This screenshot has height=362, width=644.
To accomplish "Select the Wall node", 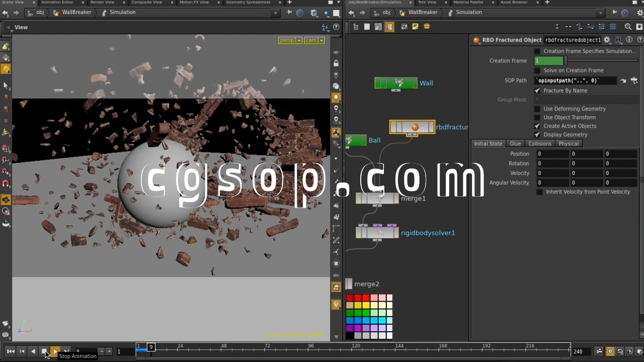I will tap(396, 83).
